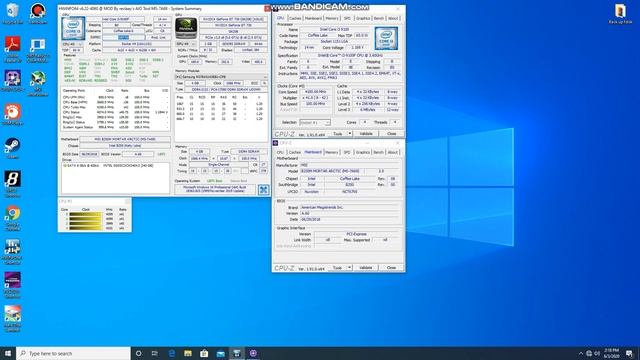Click the B250M MORTAR ARCTIC model field in CPU-Z
The image size is (640, 360).
point(331,171)
